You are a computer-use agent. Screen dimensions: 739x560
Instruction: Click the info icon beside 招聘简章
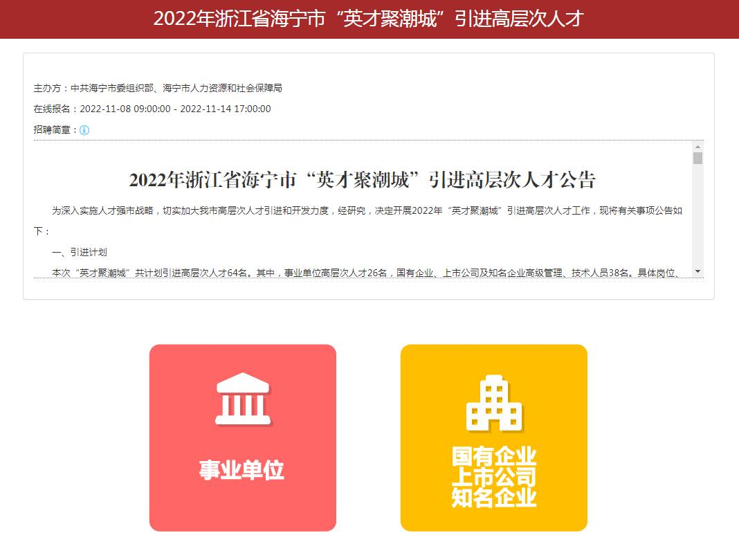click(84, 130)
